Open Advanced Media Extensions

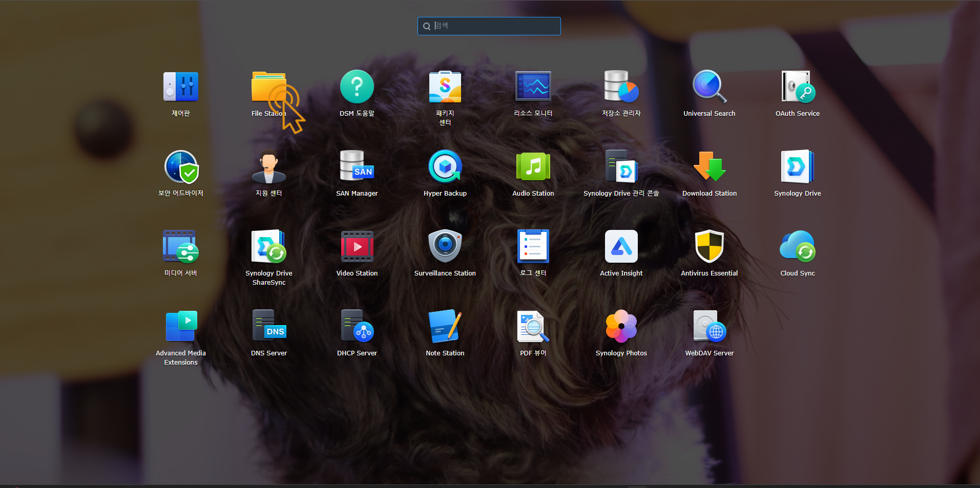(x=181, y=326)
